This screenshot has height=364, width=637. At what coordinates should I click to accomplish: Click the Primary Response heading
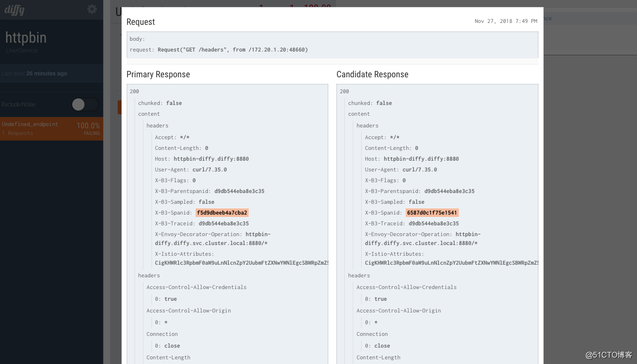158,74
